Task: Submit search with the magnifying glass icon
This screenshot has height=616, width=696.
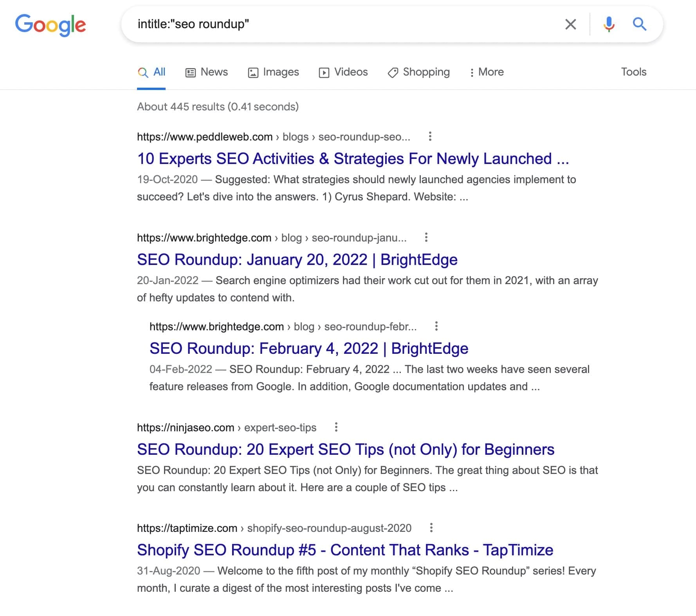Action: pyautogui.click(x=639, y=24)
